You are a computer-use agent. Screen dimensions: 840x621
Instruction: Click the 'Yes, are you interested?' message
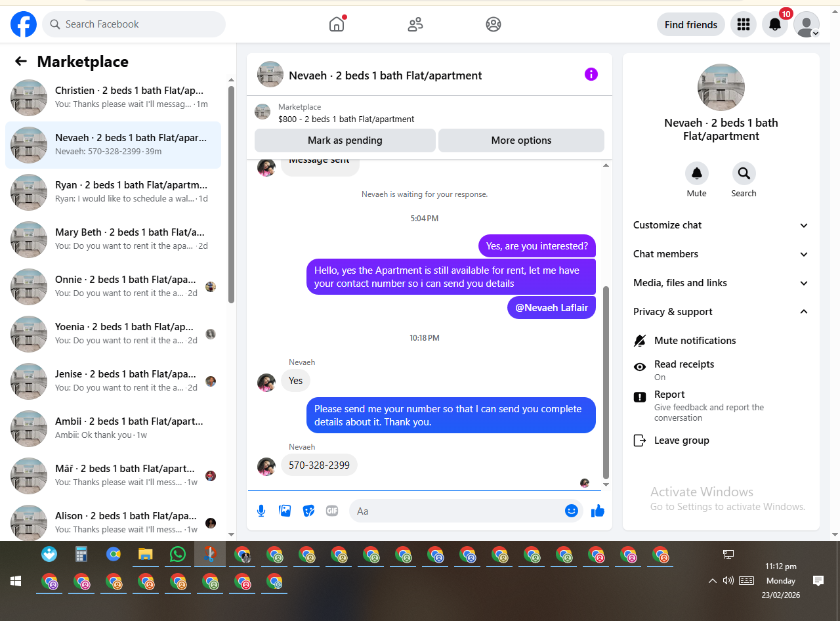[537, 246]
